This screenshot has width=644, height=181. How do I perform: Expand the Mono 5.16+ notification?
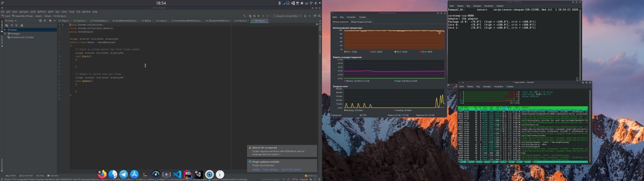(x=314, y=154)
